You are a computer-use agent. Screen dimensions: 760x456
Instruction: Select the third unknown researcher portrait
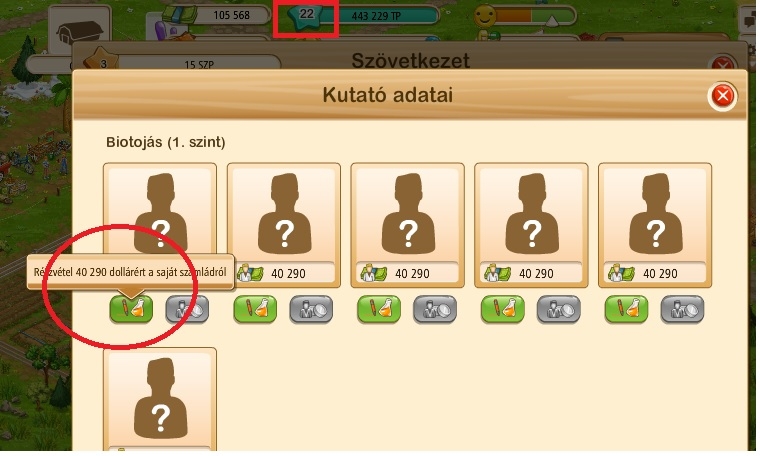408,214
